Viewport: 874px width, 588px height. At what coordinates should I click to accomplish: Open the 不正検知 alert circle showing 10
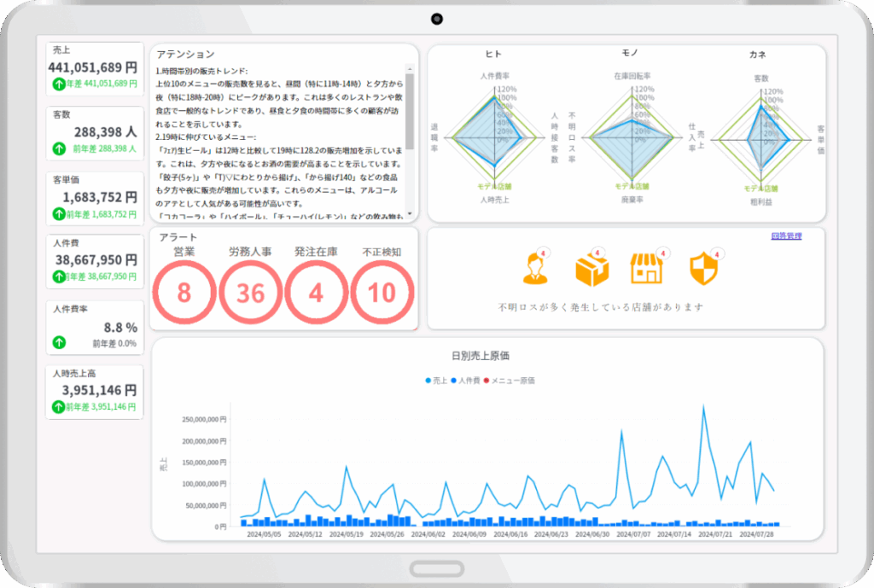[x=382, y=293]
